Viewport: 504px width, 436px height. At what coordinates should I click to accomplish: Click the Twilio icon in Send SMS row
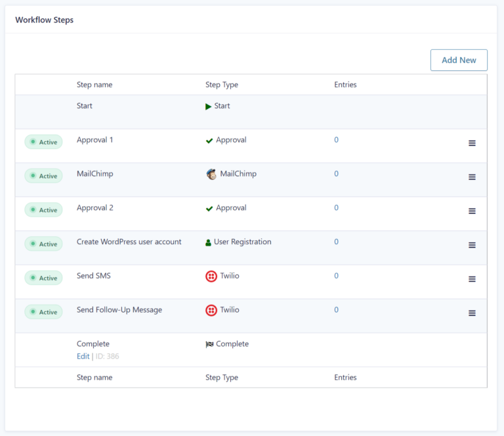coord(211,276)
